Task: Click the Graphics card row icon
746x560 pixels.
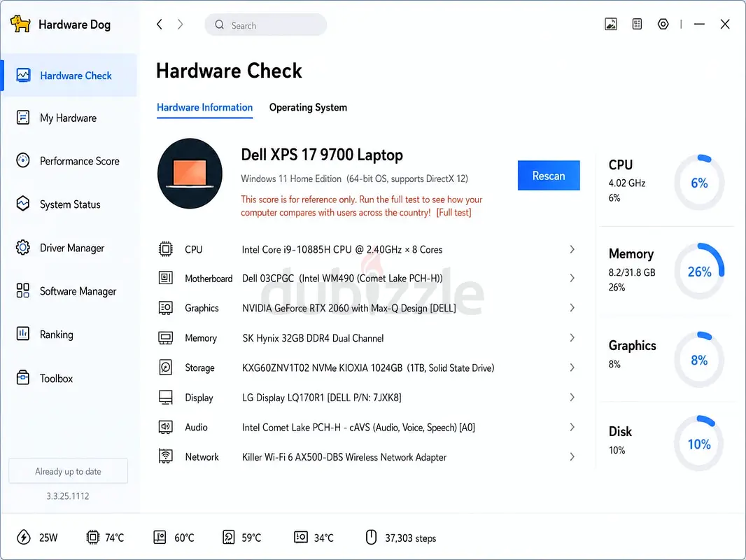Action: [166, 308]
